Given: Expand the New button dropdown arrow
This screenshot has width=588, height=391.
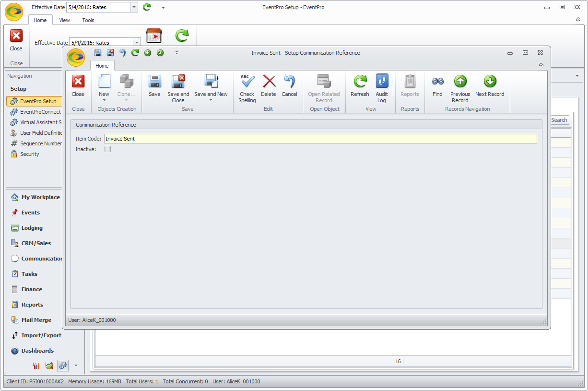Looking at the screenshot, I should (104, 100).
